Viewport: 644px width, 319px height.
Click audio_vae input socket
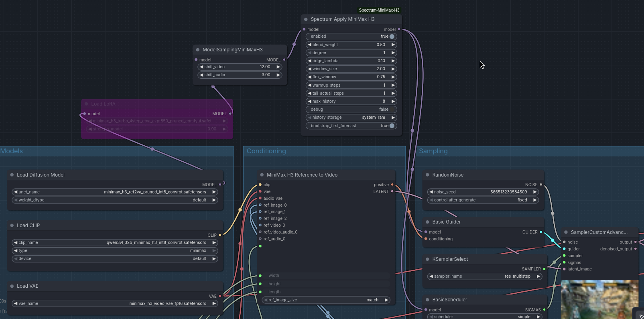click(260, 198)
